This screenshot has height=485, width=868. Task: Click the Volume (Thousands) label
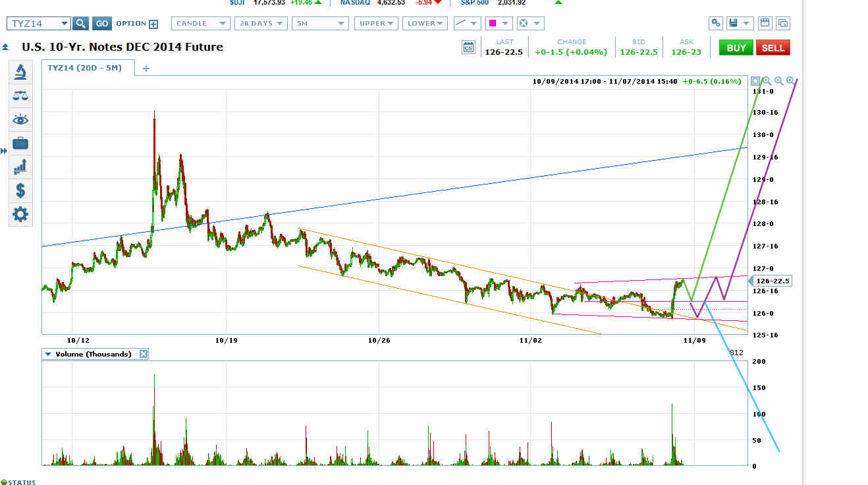tap(94, 354)
